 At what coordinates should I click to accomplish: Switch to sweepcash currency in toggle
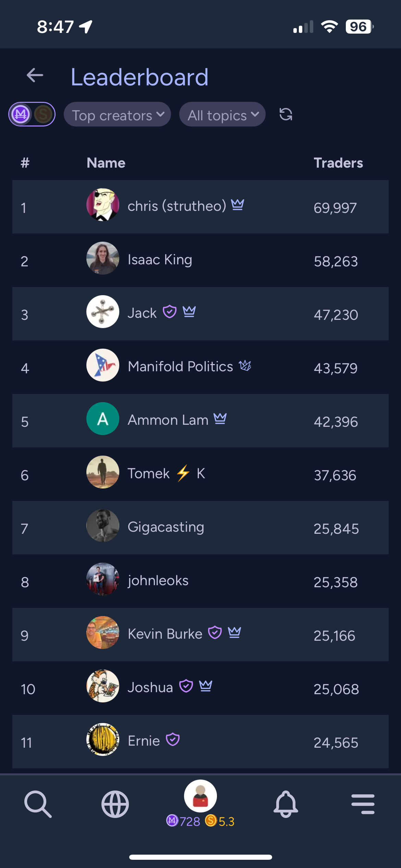click(x=43, y=114)
